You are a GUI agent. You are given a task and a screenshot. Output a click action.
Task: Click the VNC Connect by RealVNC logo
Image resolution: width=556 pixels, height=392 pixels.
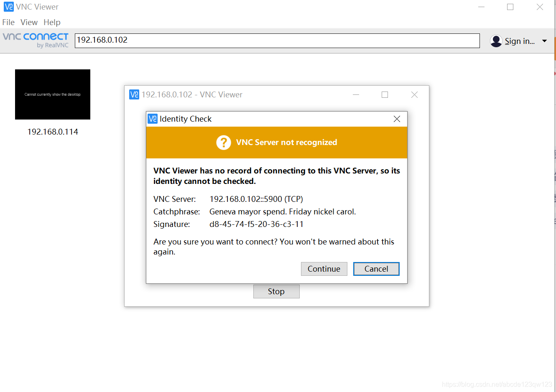[36, 40]
